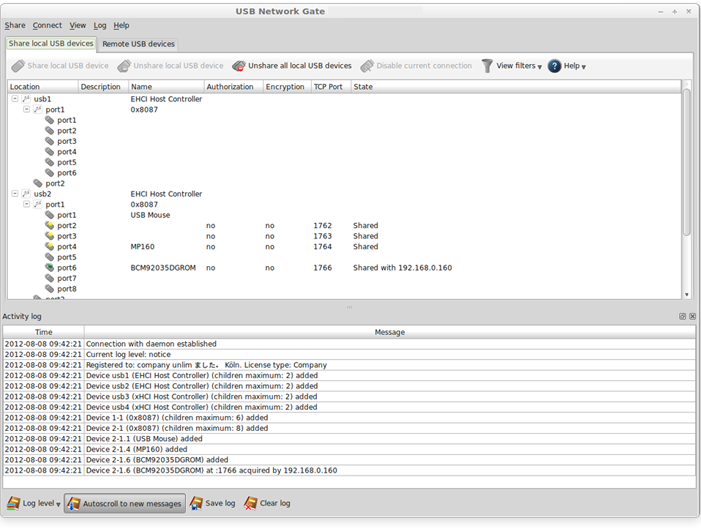The height and width of the screenshot is (529, 701).
Task: Click the Share local USB device icon
Action: (18, 66)
